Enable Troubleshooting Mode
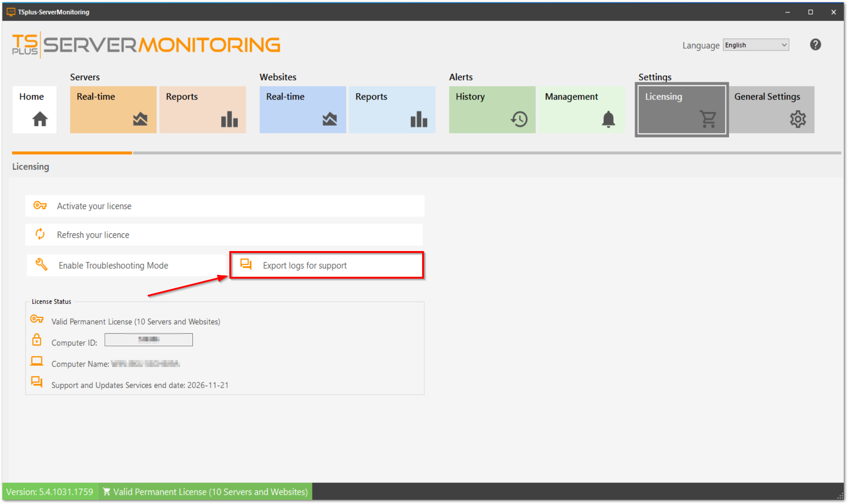Image resolution: width=848 pixels, height=504 pixels. tap(112, 265)
